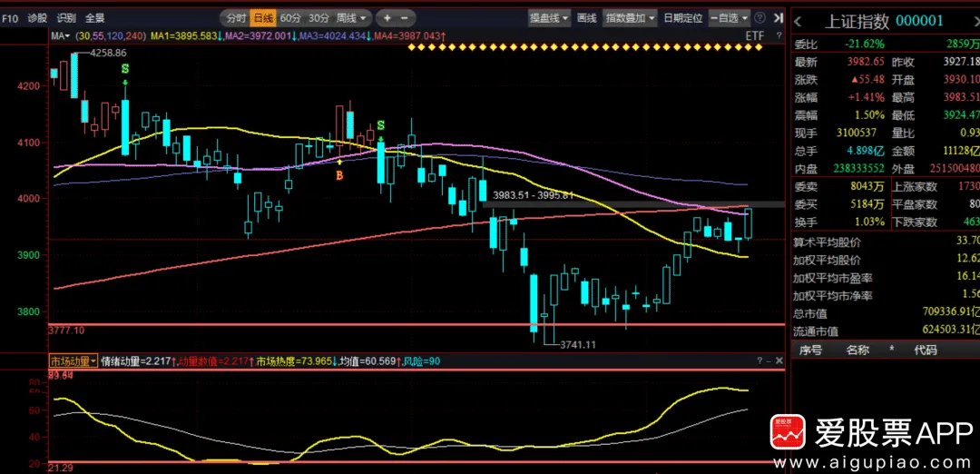Image resolution: width=980 pixels, height=474 pixels.
Task: Minimize the indicator panel with dash icon
Action: (769, 360)
